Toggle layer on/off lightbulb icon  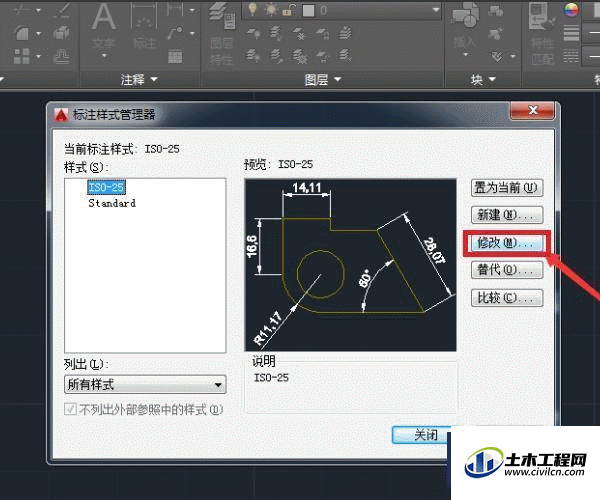(252, 9)
